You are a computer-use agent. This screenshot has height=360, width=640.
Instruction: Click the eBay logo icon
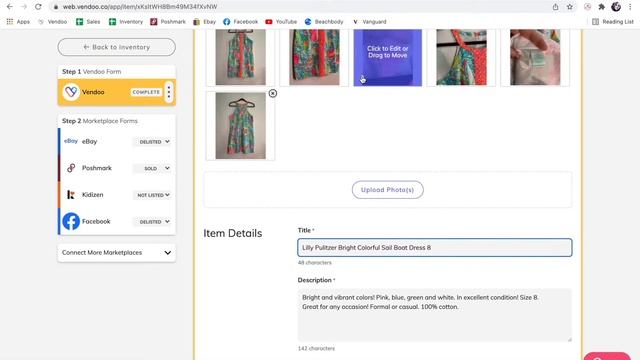pyautogui.click(x=71, y=141)
